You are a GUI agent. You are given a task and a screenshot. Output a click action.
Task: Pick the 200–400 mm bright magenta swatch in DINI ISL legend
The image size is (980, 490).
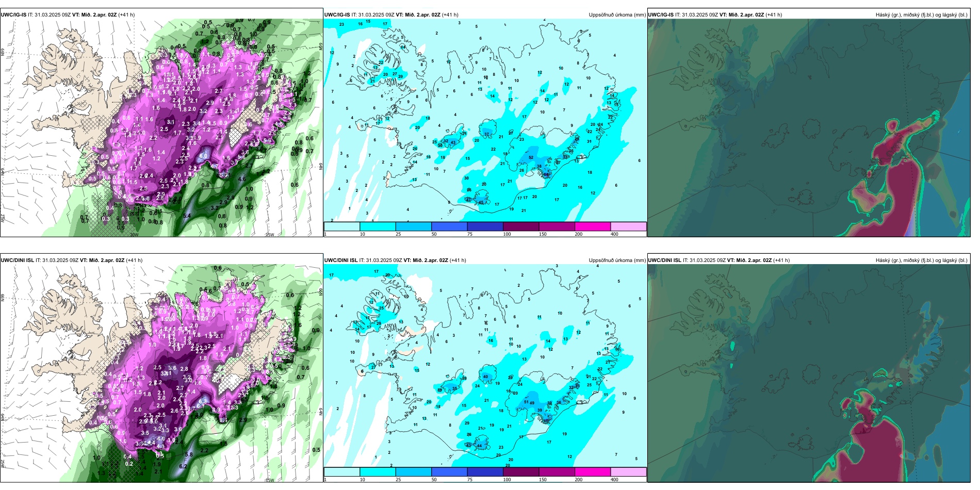click(593, 472)
